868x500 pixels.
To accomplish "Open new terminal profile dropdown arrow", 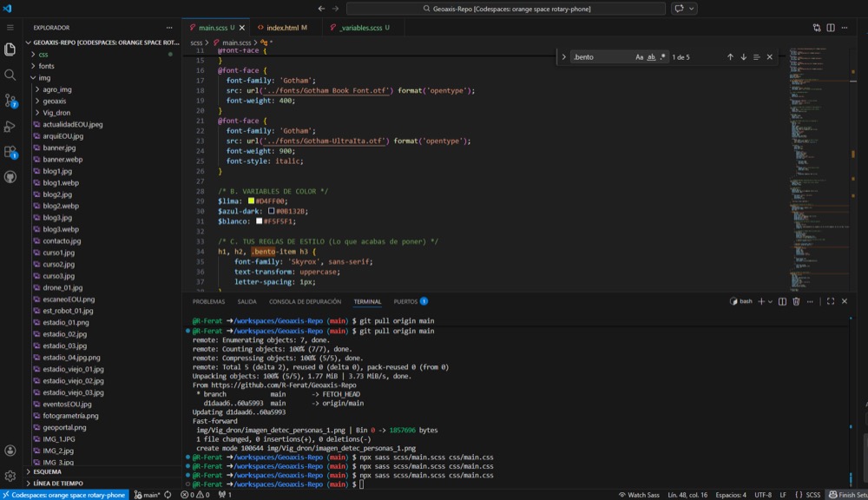I will [x=770, y=301].
